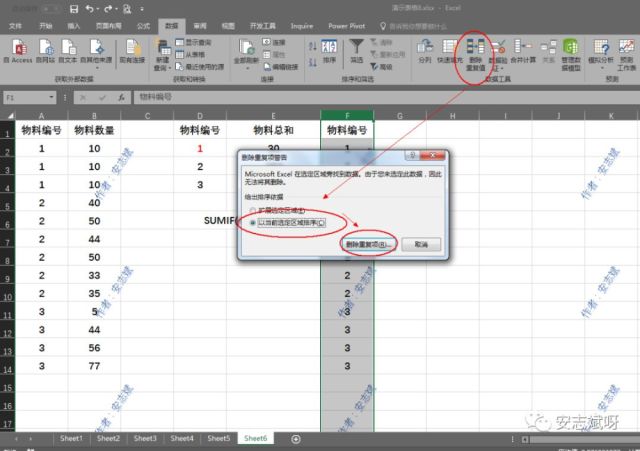This screenshot has width=640, height=451.
Task: Open the File (文件) tab
Action: (x=15, y=26)
